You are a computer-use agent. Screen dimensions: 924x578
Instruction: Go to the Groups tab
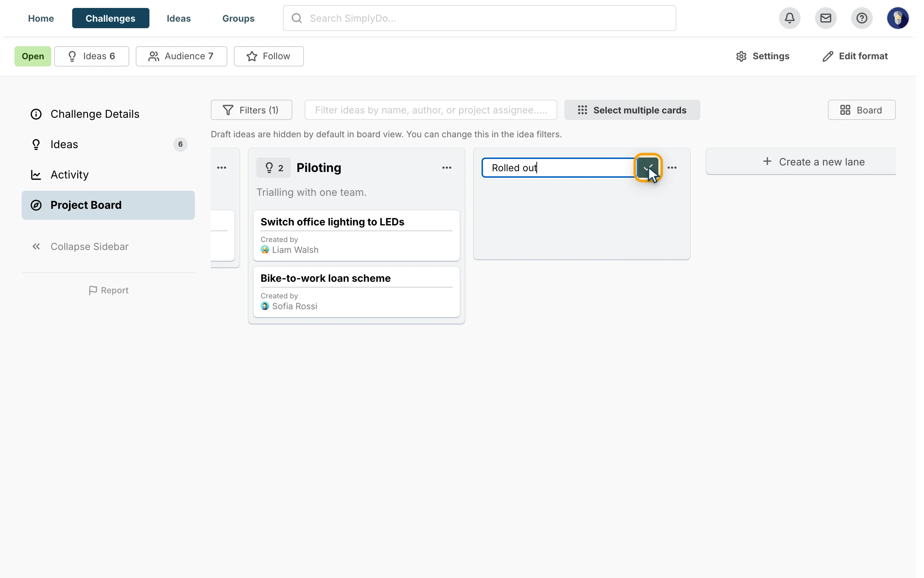(x=238, y=18)
